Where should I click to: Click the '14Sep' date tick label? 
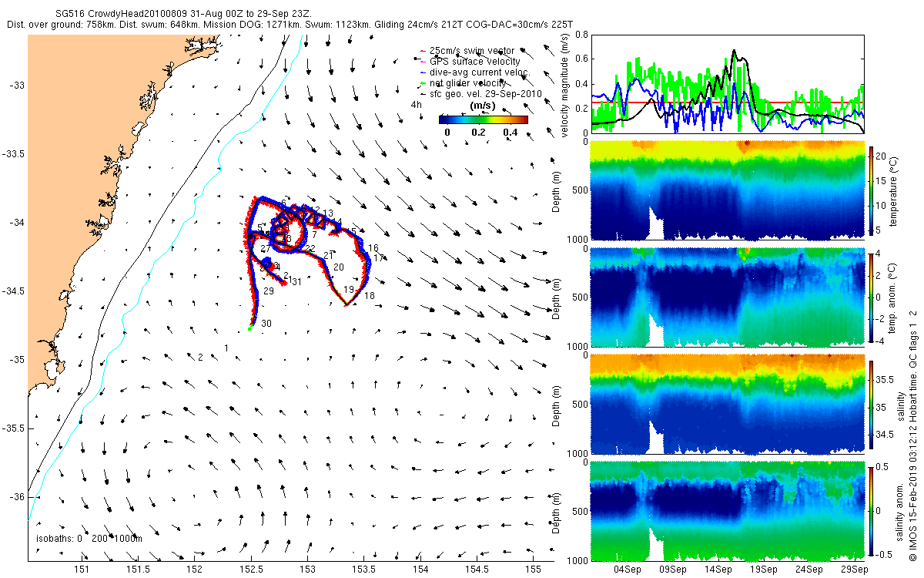point(718,569)
